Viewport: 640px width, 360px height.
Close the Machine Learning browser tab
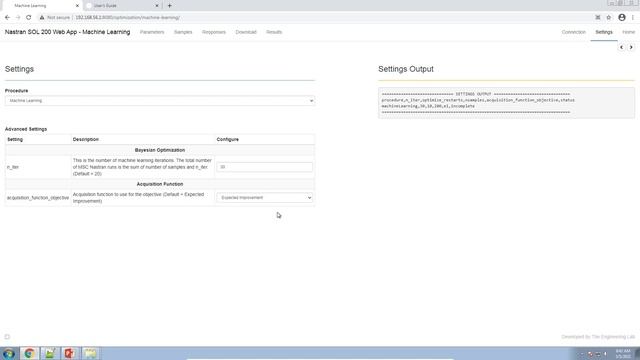77,6
